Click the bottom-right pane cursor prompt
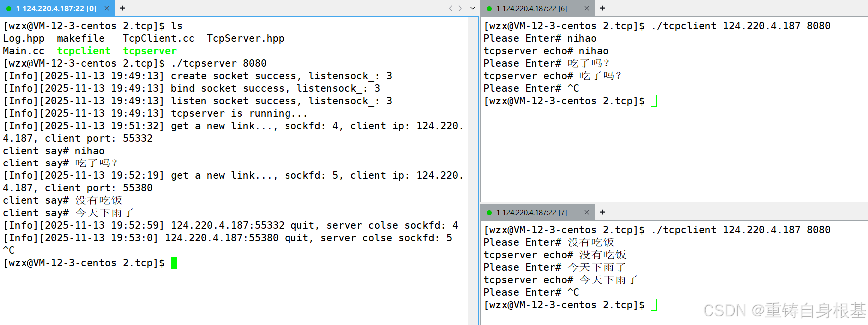The image size is (868, 325). click(654, 305)
